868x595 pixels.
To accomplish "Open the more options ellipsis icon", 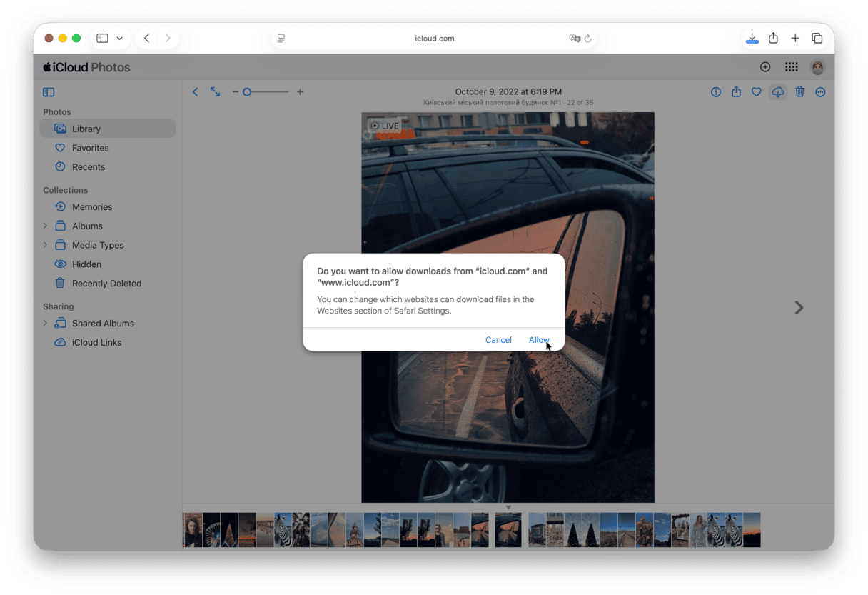I will [820, 92].
